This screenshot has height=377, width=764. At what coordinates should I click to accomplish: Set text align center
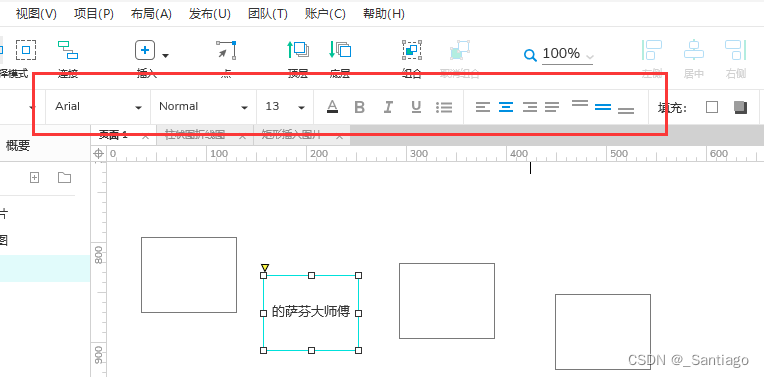pos(506,107)
